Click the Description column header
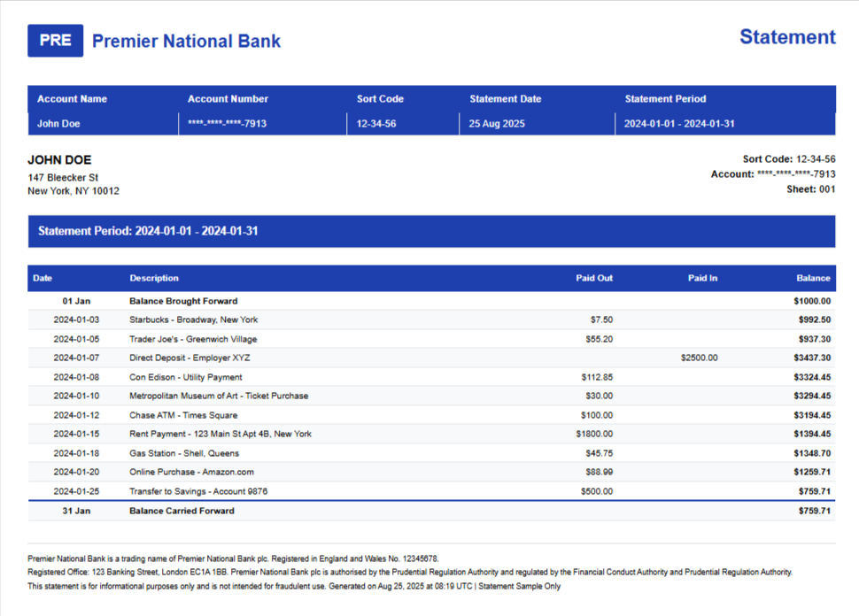The image size is (859, 616). click(154, 278)
